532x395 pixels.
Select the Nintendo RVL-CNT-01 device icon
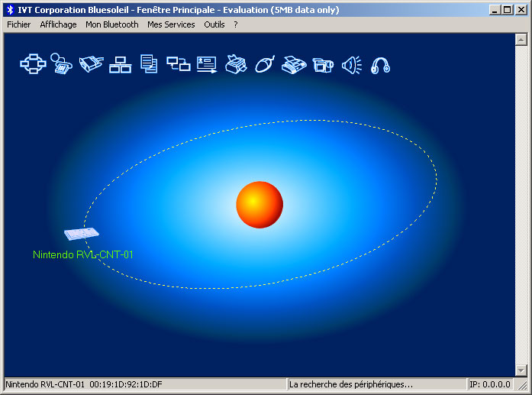pos(82,234)
